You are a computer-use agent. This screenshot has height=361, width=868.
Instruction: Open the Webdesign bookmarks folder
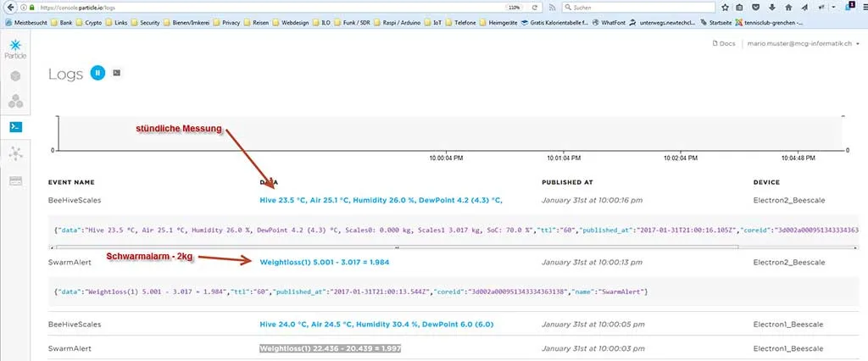point(291,23)
